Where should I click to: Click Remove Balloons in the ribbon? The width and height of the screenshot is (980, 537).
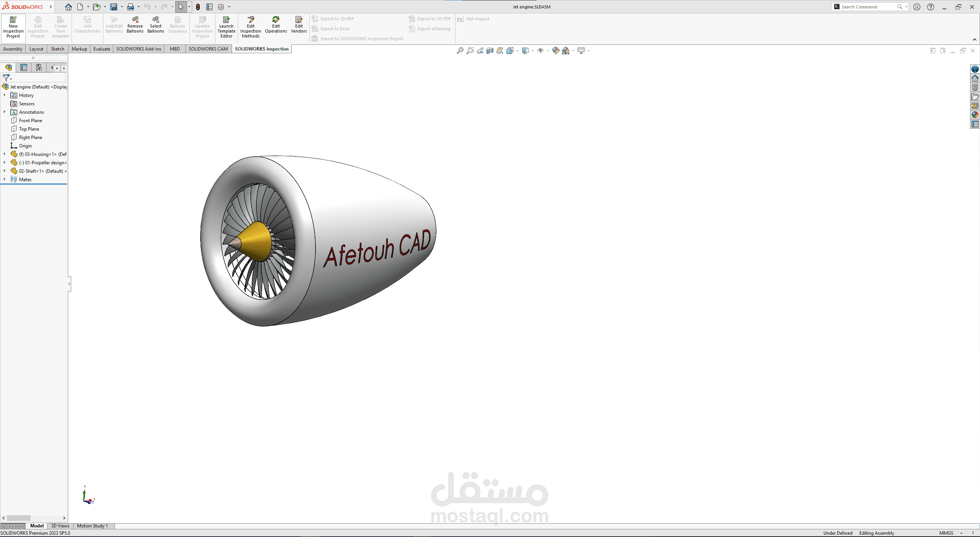pyautogui.click(x=135, y=25)
